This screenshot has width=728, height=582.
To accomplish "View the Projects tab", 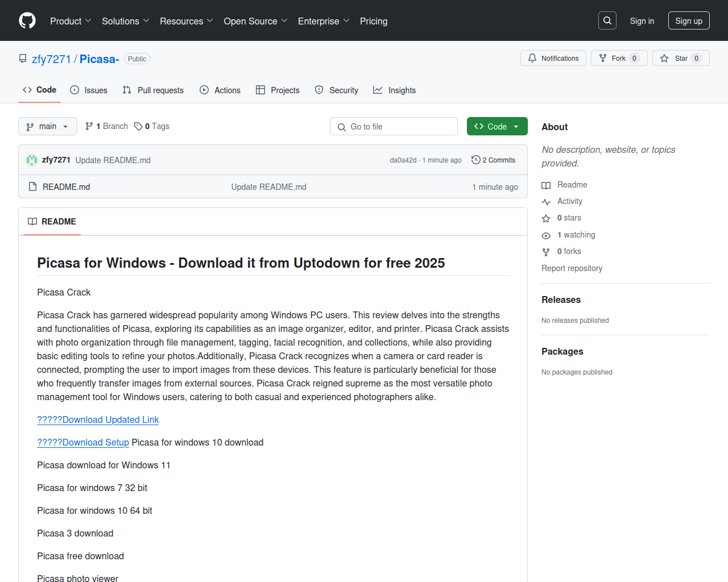I will pos(278,90).
